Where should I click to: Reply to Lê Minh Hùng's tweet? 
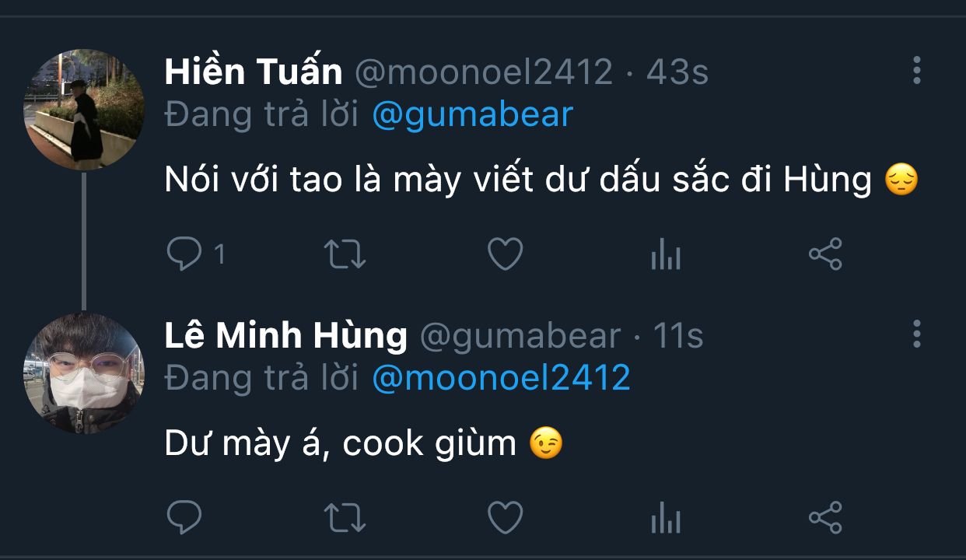[184, 517]
